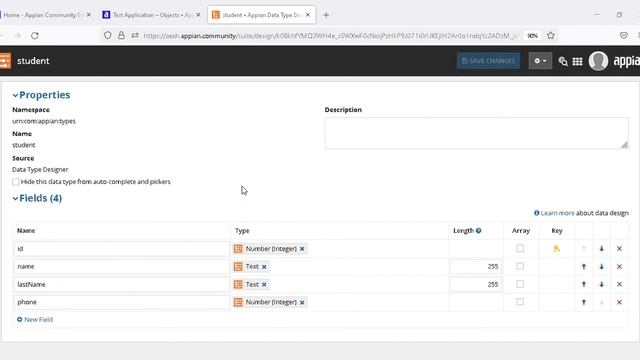Reload the current page
Image resolution: width=640 pixels, height=360 pixels.
coord(35,36)
